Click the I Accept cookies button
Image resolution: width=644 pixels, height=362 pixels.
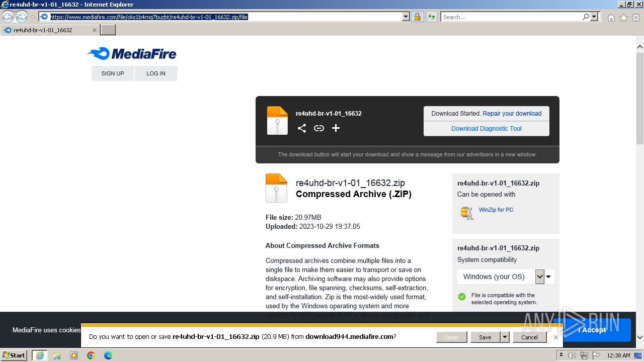click(x=592, y=330)
